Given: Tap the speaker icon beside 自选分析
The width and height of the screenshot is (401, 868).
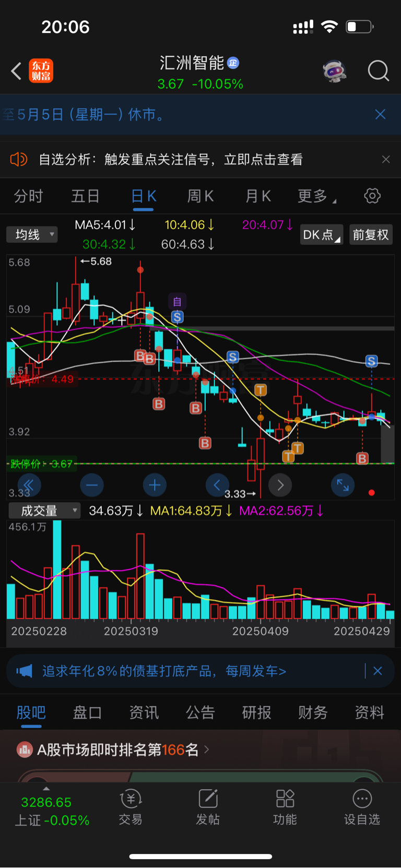Looking at the screenshot, I should (x=18, y=159).
